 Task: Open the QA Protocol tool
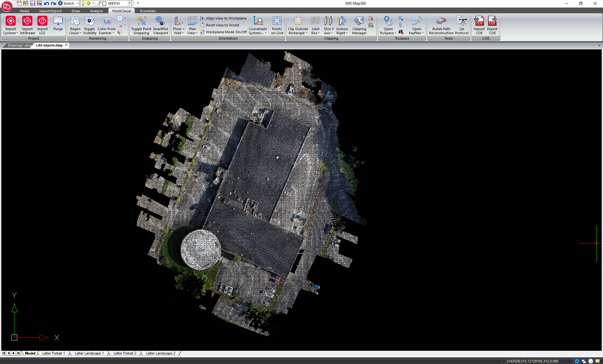[x=461, y=21]
